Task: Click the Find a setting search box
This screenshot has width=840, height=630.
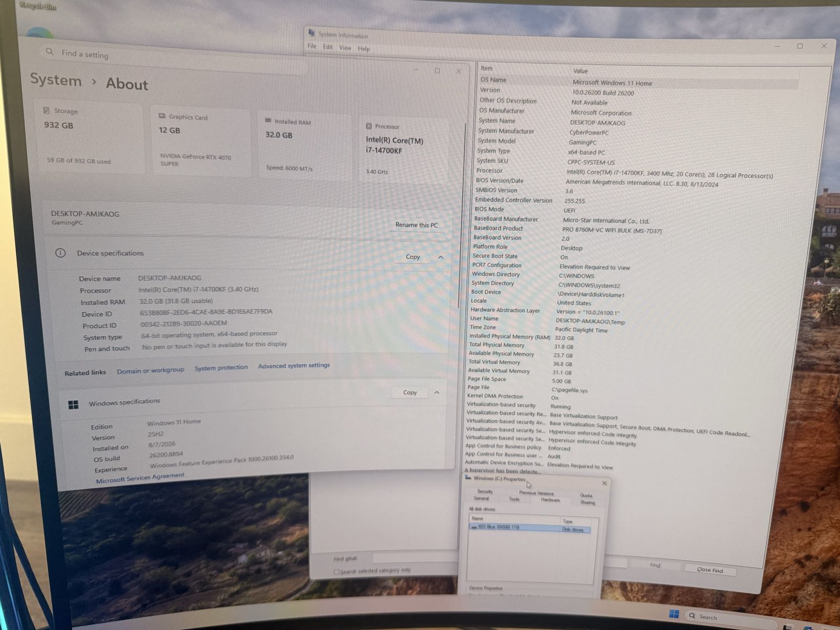Action: coord(173,59)
